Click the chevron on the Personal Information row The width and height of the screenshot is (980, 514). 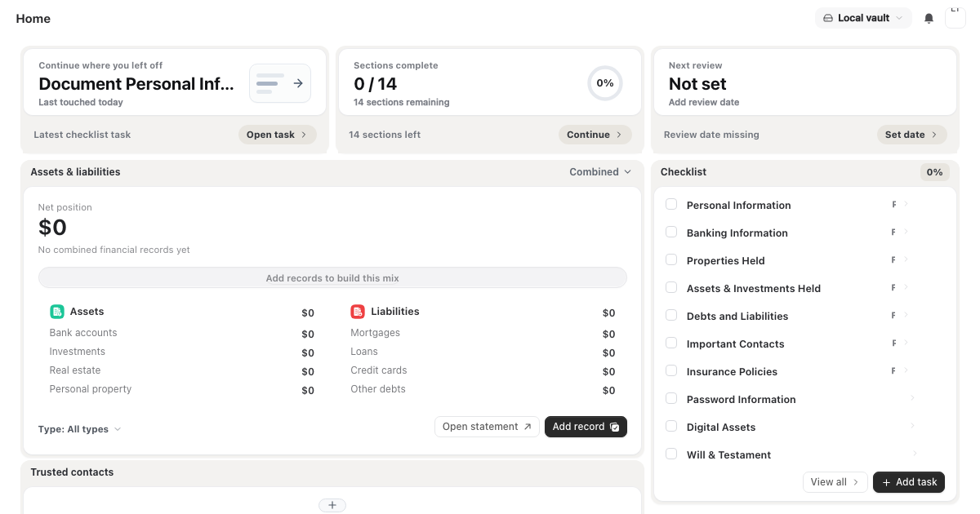[x=906, y=204]
